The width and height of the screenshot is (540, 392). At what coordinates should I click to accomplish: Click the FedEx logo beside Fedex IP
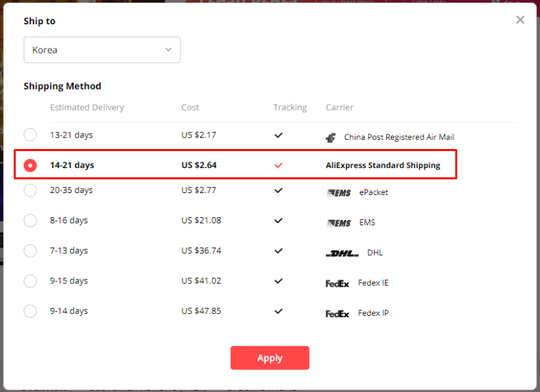click(337, 314)
